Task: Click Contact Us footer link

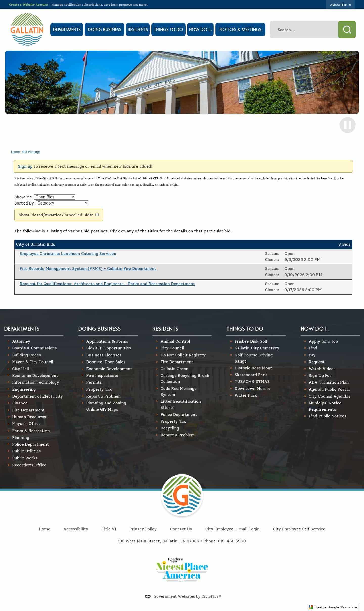Action: (181, 529)
